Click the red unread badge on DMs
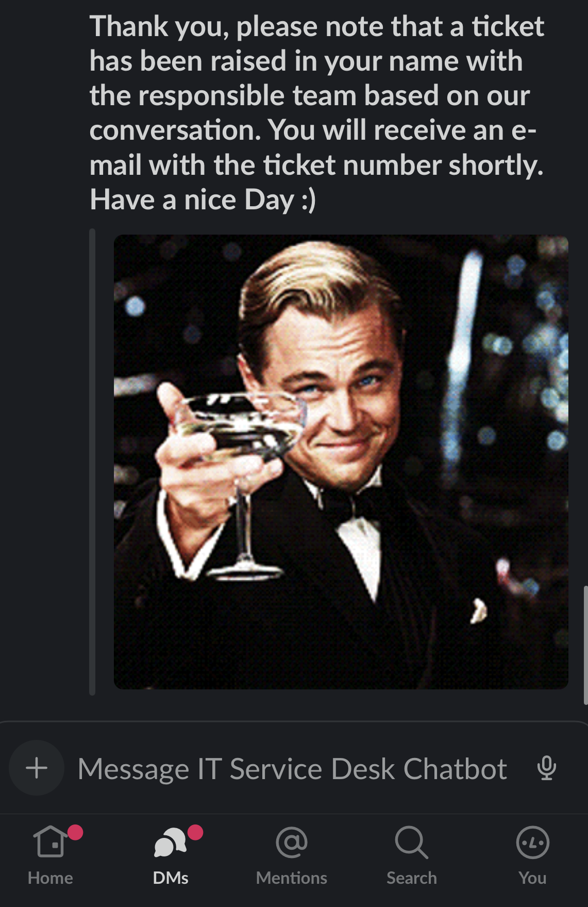The image size is (588, 907). click(x=195, y=832)
